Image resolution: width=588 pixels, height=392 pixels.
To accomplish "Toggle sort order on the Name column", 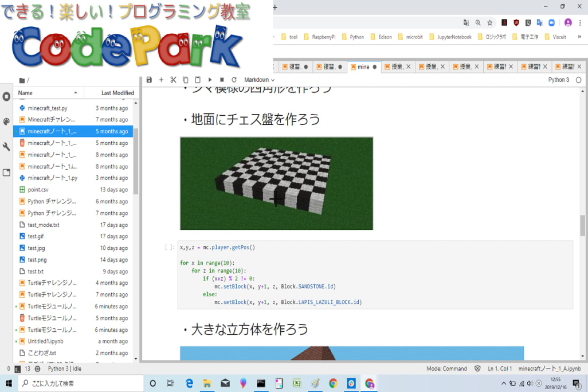I will pos(48,93).
